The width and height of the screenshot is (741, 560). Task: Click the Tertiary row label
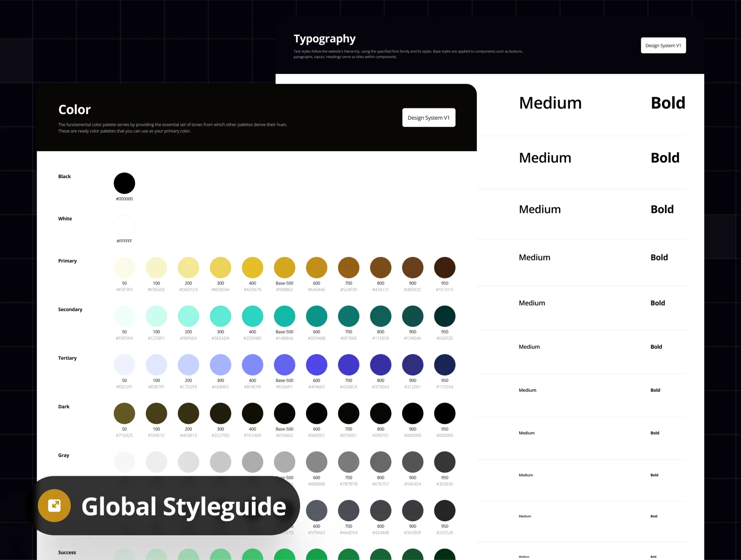[x=68, y=358]
